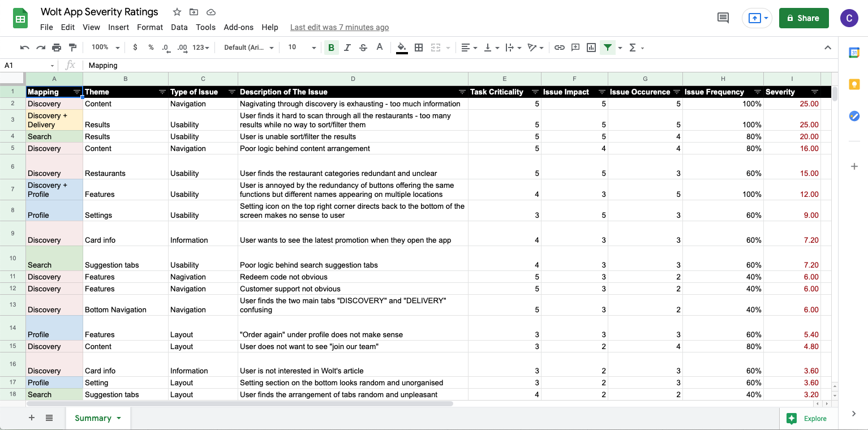Open the Help menu
868x430 pixels.
click(270, 27)
